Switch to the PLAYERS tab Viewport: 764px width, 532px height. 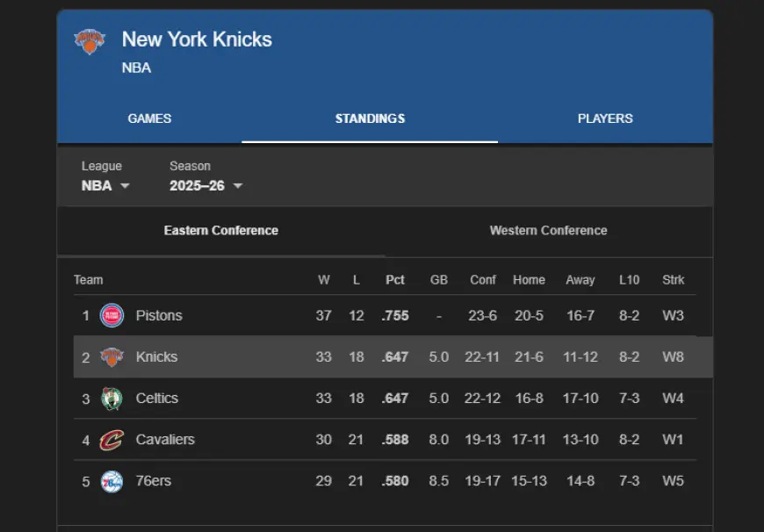(605, 118)
